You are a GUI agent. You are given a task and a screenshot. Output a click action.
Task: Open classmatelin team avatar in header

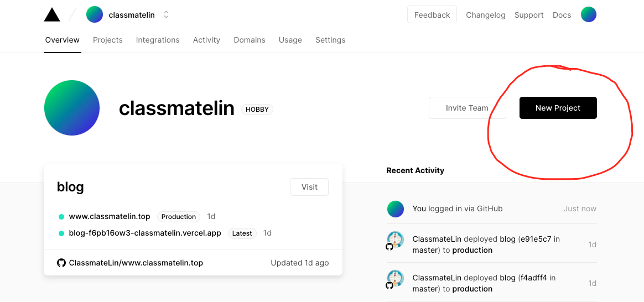95,15
